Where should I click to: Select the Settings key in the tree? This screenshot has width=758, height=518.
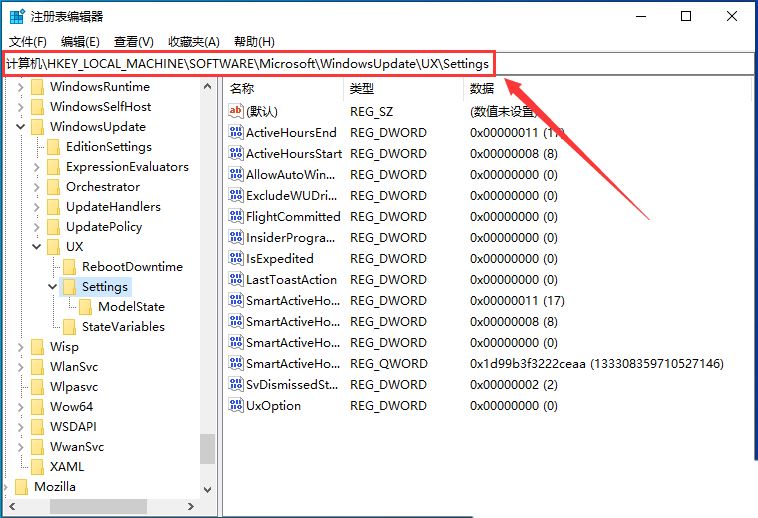click(104, 287)
